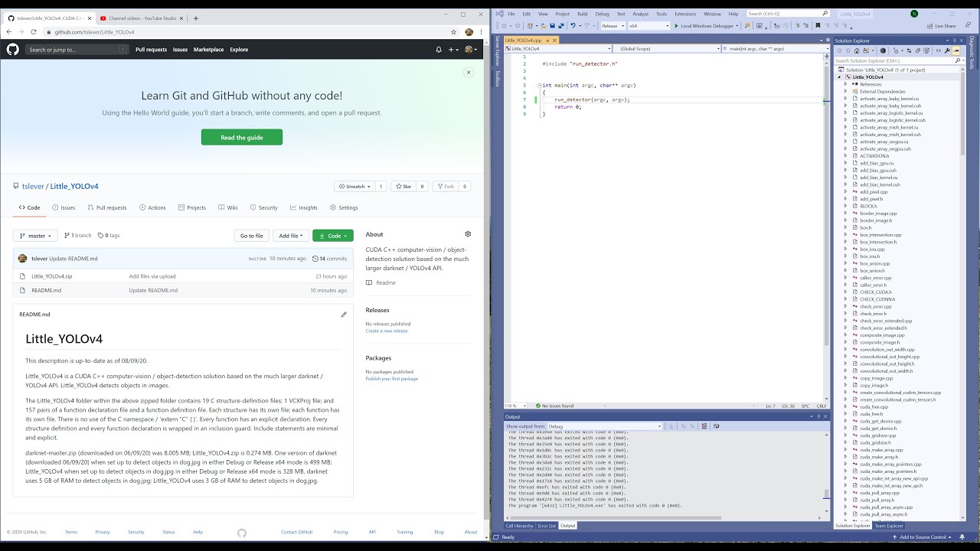
Task: Open Diagnostic Tools side tab
Action: coord(972,54)
